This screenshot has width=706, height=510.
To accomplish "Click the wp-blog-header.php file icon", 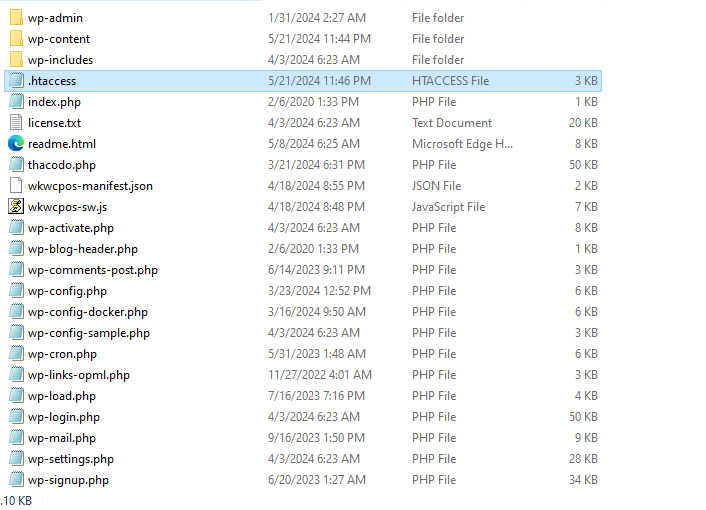I will (x=16, y=248).
